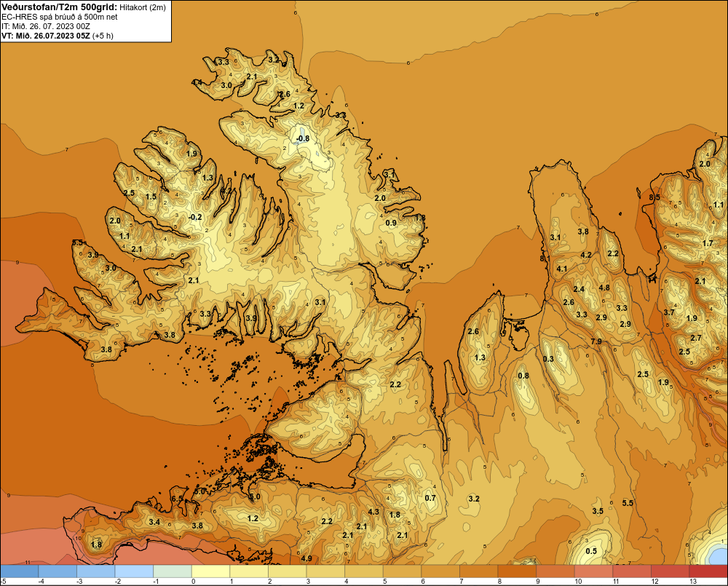The image size is (728, 586).
Task: Click the legend scale label '0'
Action: [x=194, y=582]
